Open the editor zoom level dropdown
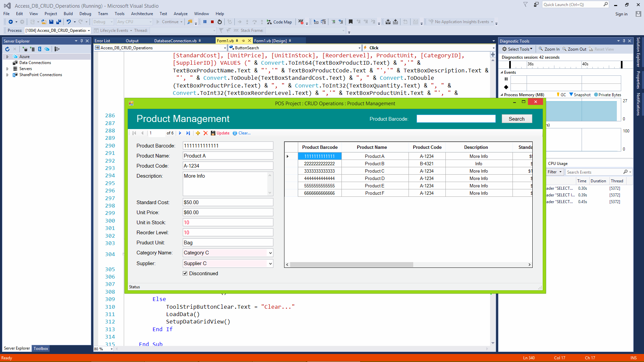644x362 pixels. (x=111, y=349)
